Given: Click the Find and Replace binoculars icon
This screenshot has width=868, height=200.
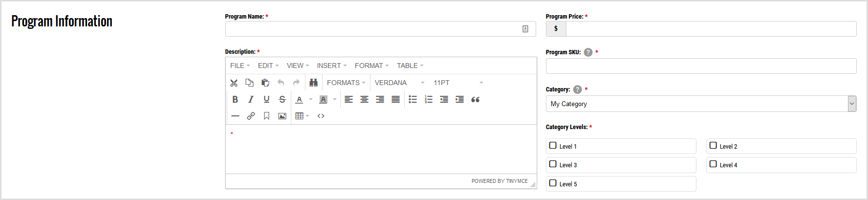Looking at the screenshot, I should coord(313,83).
